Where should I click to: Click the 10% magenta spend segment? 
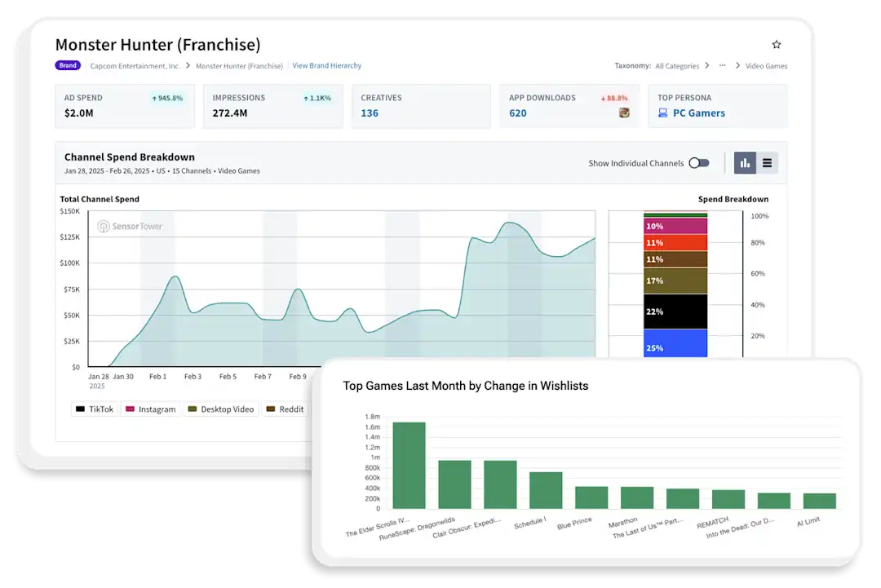675,227
